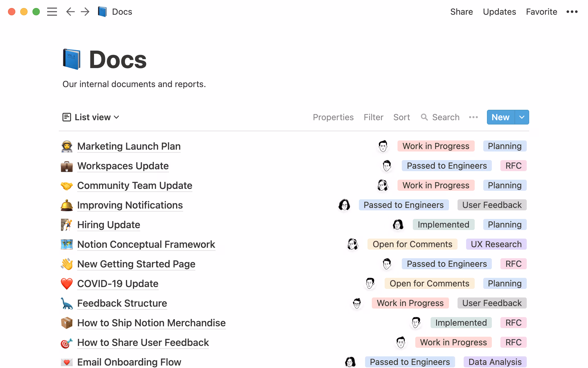Image resolution: width=588 pixels, height=368 pixels.
Task: Toggle Favorite for this page
Action: 541,12
